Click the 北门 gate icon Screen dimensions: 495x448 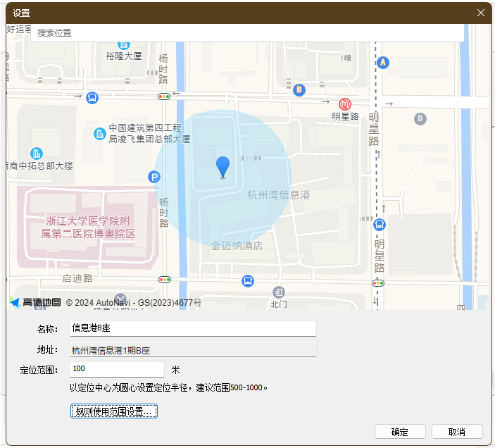click(279, 292)
